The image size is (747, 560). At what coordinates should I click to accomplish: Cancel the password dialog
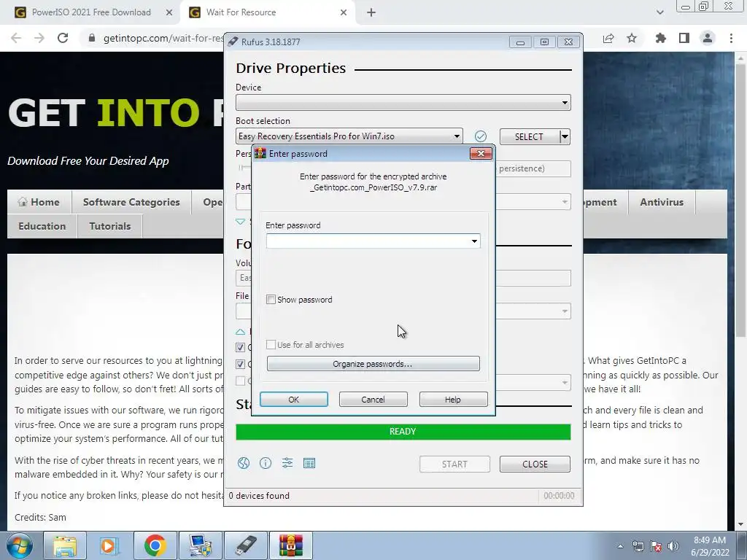[373, 400]
